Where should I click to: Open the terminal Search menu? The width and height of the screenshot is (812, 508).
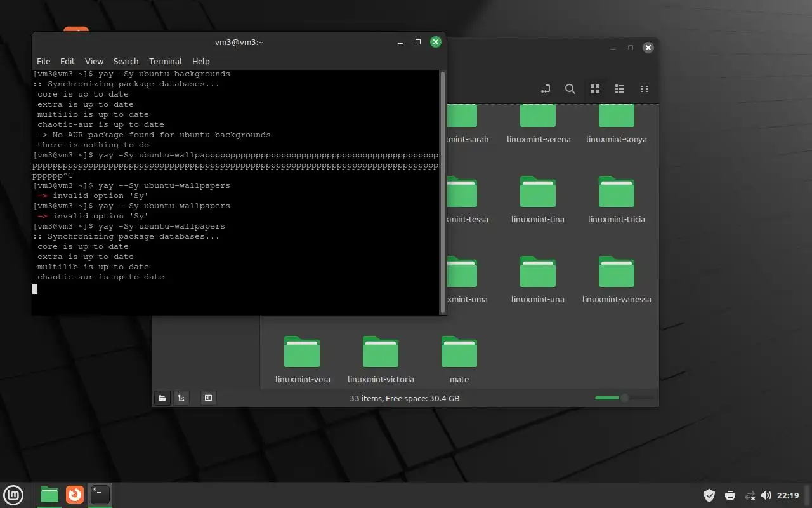[x=126, y=61]
